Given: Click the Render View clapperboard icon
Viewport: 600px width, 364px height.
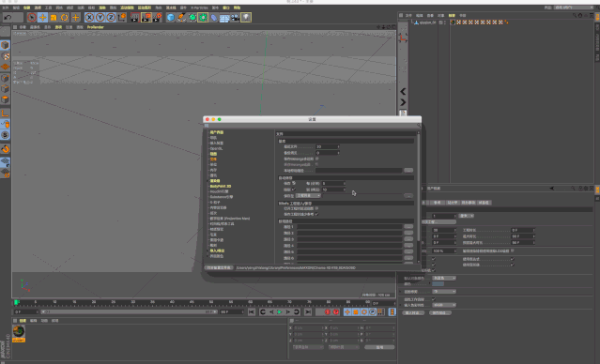Looking at the screenshot, I should coord(134,17).
